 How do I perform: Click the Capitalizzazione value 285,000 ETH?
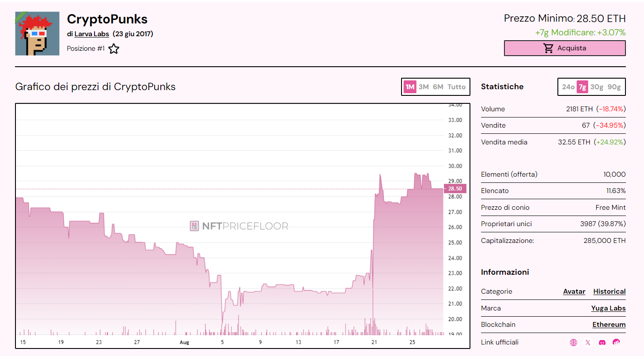(604, 241)
